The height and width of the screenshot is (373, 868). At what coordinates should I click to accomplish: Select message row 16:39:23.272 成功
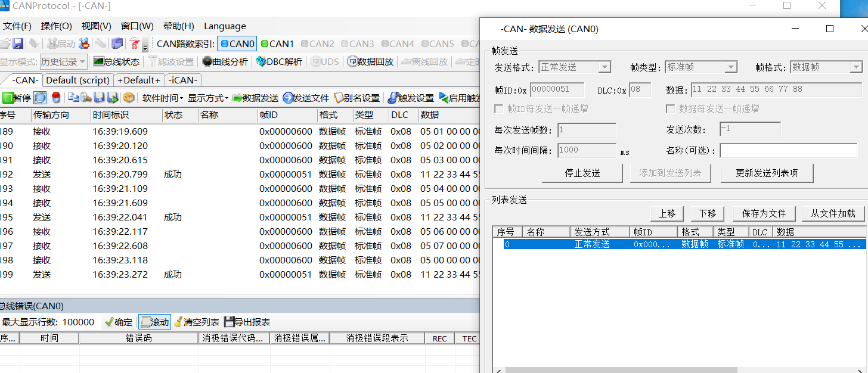[x=240, y=275]
